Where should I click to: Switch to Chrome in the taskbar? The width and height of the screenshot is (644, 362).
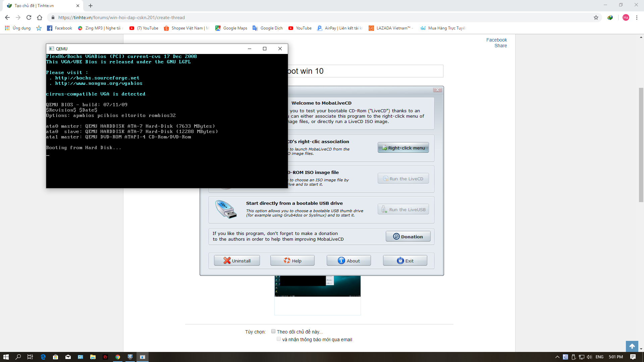pyautogui.click(x=117, y=357)
